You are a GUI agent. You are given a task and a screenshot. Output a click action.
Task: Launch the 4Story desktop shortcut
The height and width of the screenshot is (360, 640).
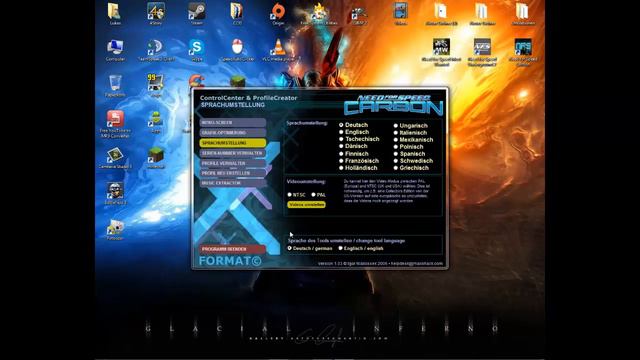coord(156,12)
